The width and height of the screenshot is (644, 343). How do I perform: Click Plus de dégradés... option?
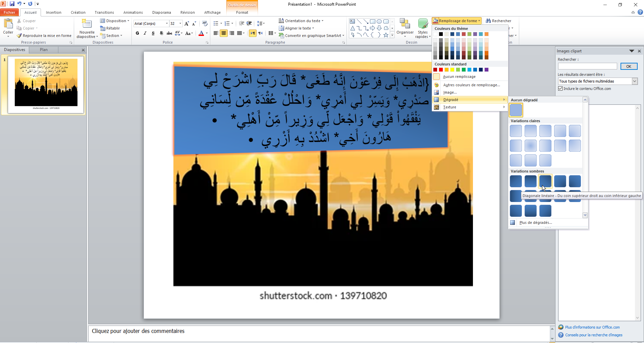coord(535,223)
